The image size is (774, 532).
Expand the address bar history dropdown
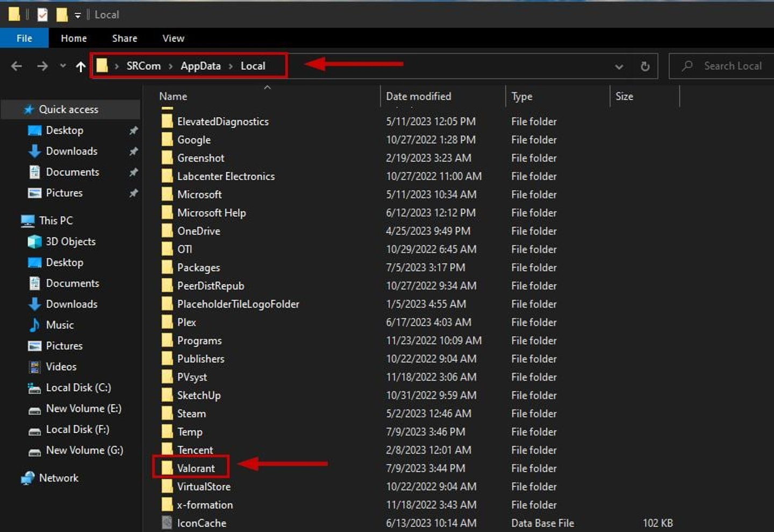click(x=619, y=66)
